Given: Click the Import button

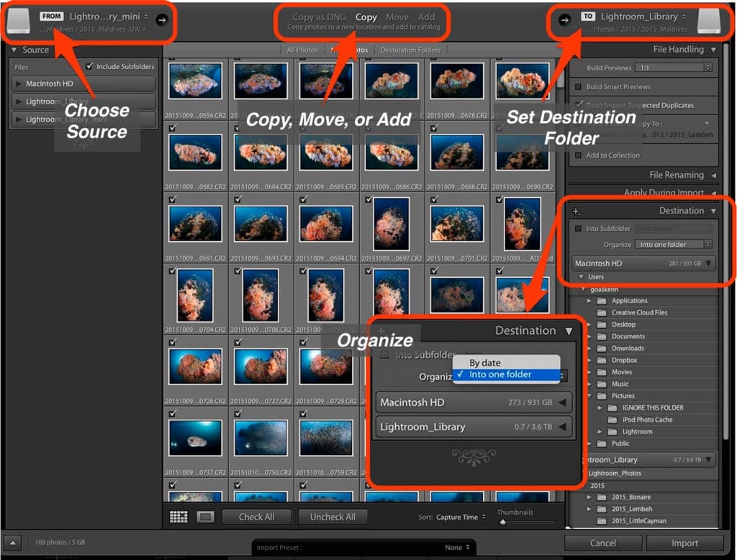Looking at the screenshot, I should pyautogui.click(x=684, y=543).
